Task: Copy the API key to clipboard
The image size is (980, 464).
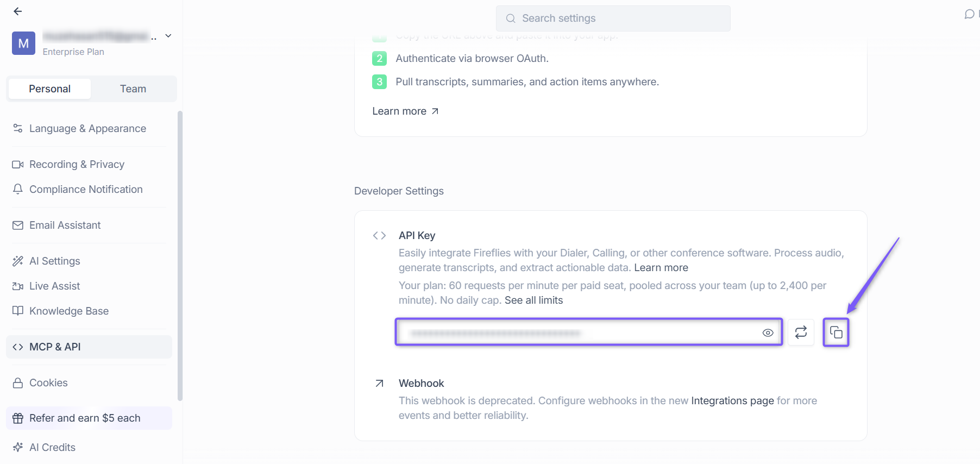Action: (x=836, y=333)
